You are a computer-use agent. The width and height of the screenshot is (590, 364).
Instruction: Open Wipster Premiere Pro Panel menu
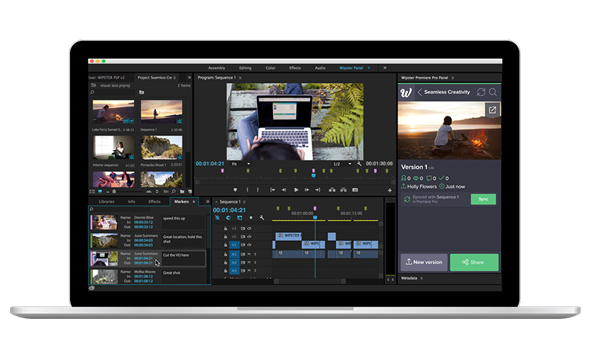click(452, 78)
